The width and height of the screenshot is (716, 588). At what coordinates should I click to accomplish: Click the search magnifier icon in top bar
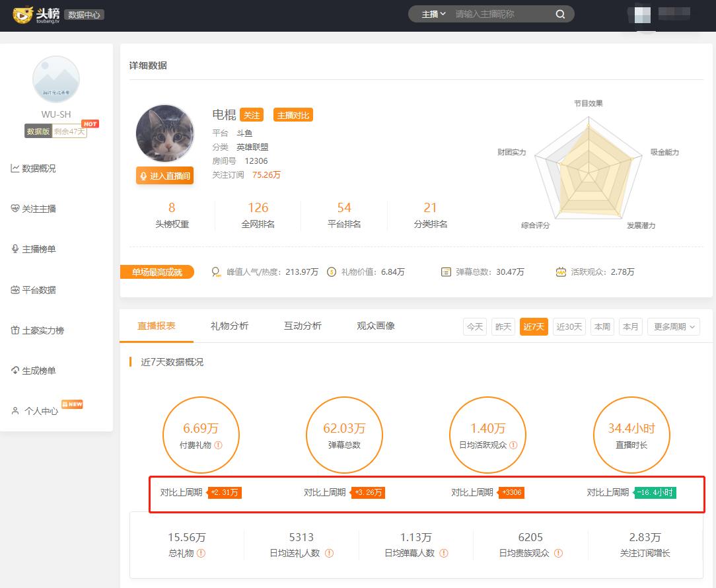[x=560, y=14]
